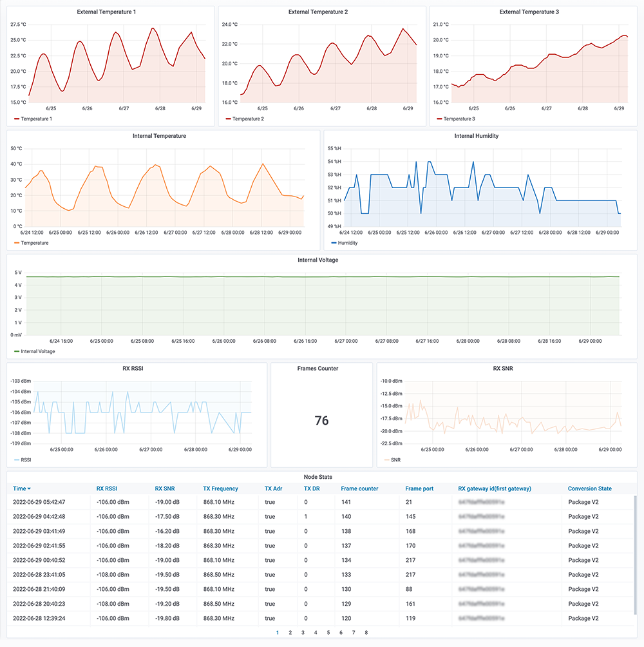Click the frame port cell 145
The image size is (644, 647).
point(411,517)
